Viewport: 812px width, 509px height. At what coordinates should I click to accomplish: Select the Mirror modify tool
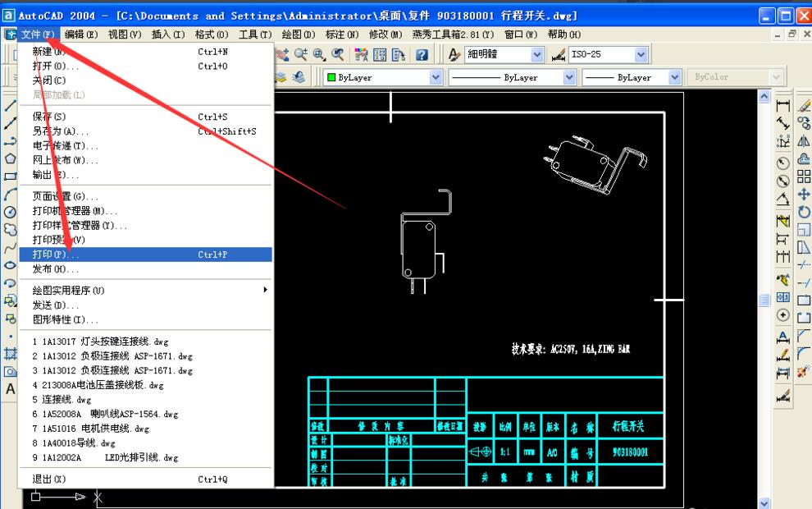click(804, 141)
